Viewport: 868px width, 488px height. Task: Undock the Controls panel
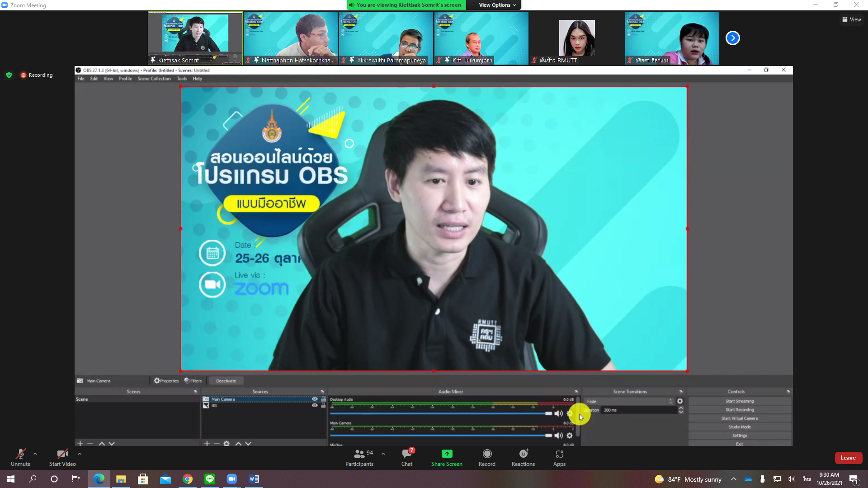pyautogui.click(x=788, y=392)
